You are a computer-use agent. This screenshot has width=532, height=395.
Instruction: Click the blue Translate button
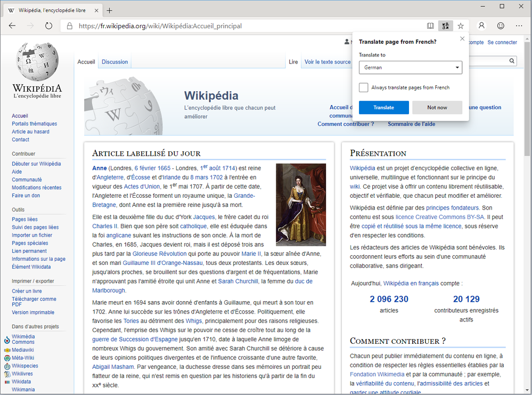[x=384, y=107]
